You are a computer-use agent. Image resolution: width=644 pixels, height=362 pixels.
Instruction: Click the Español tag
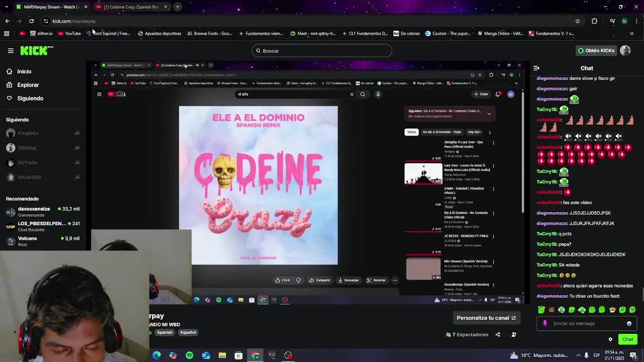(x=188, y=332)
